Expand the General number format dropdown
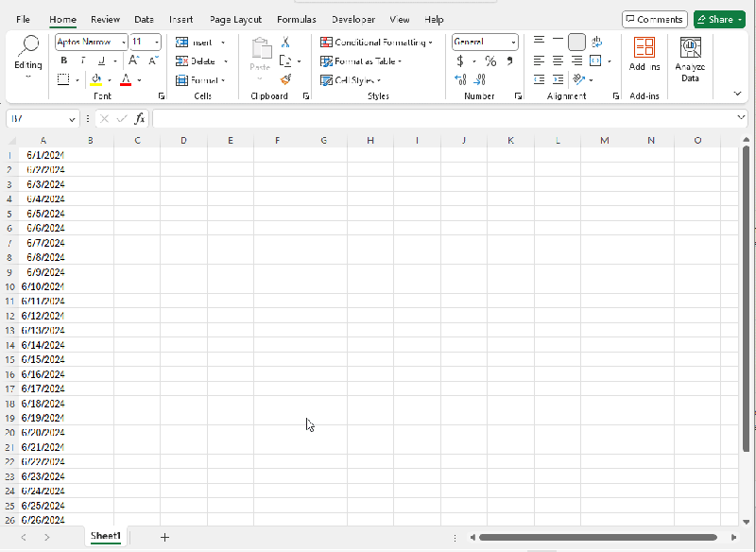Screen dimensions: 756x552 coord(514,42)
